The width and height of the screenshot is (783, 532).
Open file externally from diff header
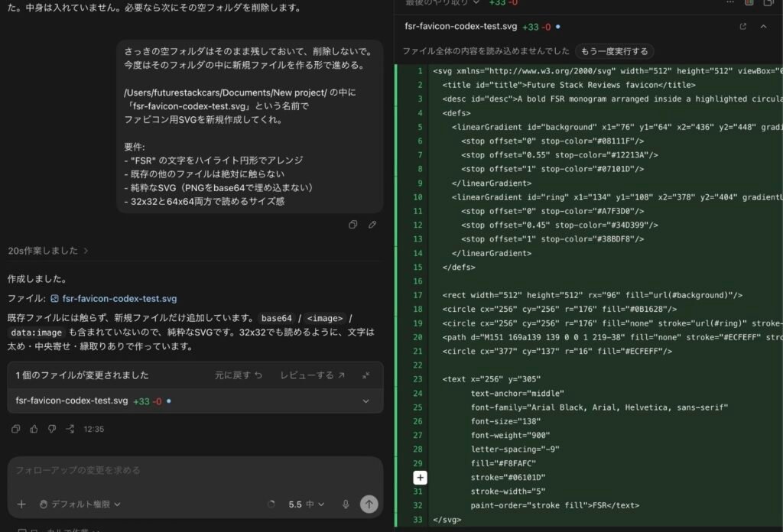pos(743,27)
